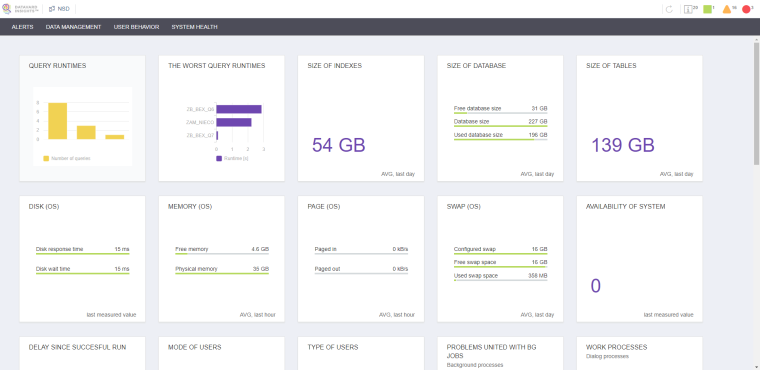Click the vertical page scrollbar
Image resolution: width=760 pixels, height=370 pixels.
tap(756, 104)
